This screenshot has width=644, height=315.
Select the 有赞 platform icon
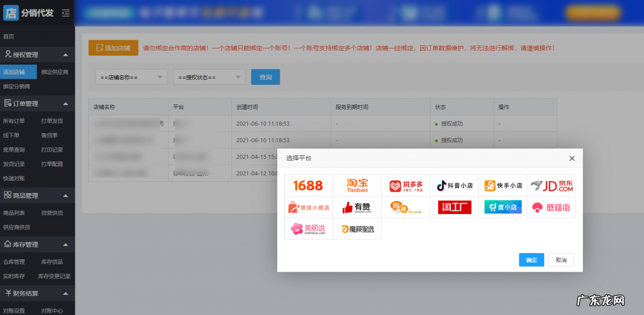tap(357, 206)
